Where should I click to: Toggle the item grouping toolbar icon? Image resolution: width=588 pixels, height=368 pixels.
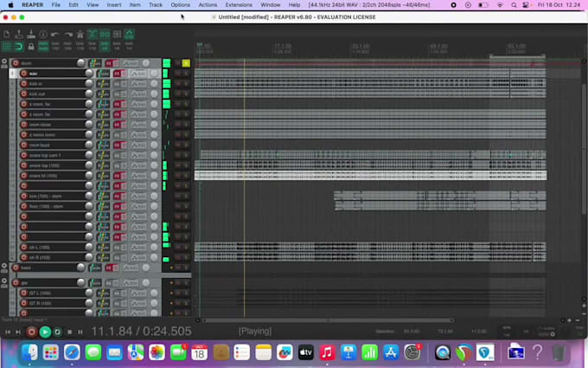click(105, 34)
